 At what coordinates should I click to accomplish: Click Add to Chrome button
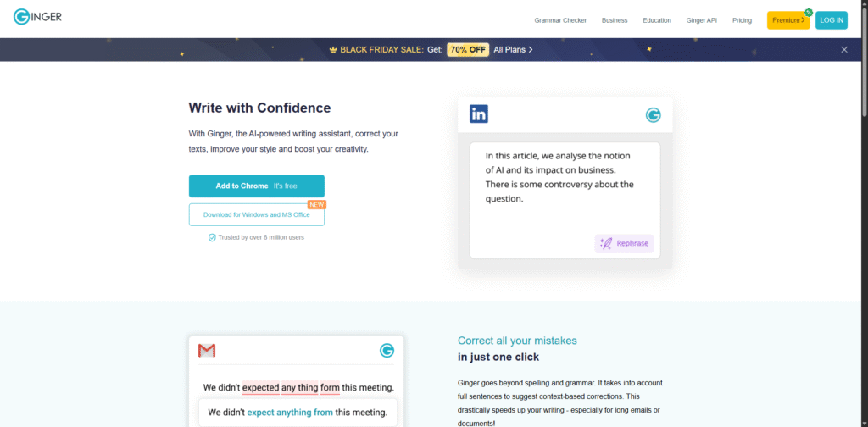point(256,186)
